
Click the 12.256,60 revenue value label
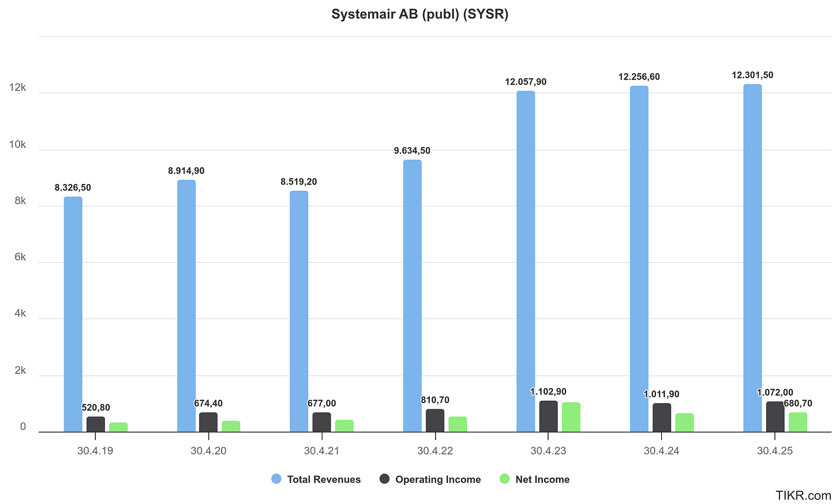click(639, 77)
